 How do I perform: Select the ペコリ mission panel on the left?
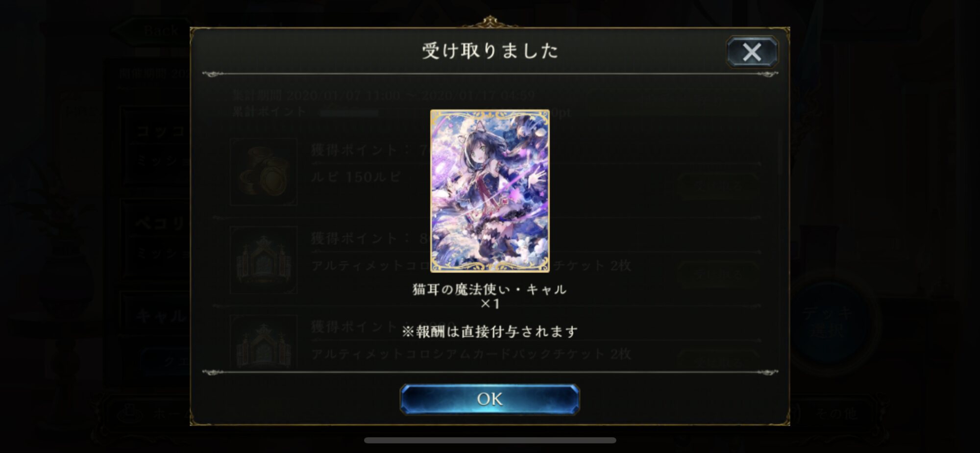(156, 239)
